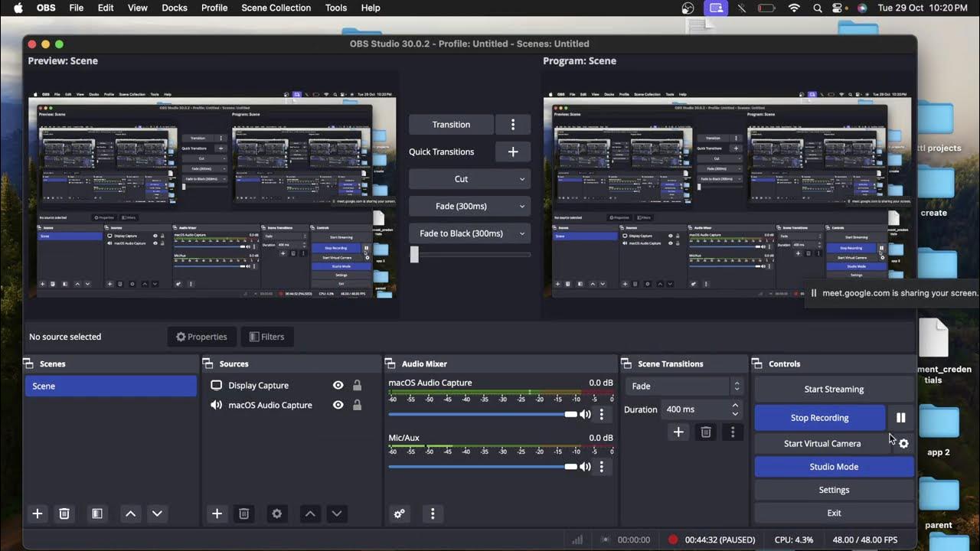Add a scene transition with plus icon
This screenshot has height=551, width=980.
click(678, 432)
